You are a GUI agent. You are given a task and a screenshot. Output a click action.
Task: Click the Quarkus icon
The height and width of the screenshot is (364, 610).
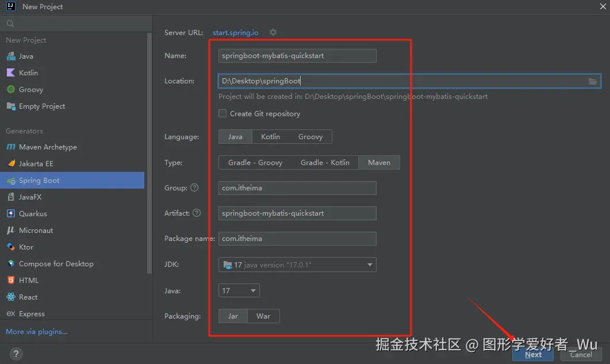tap(11, 214)
